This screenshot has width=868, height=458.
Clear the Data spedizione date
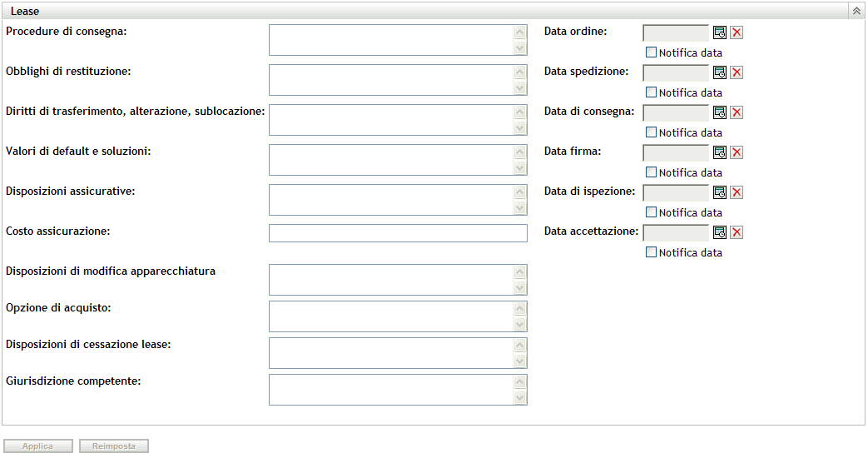(x=737, y=72)
